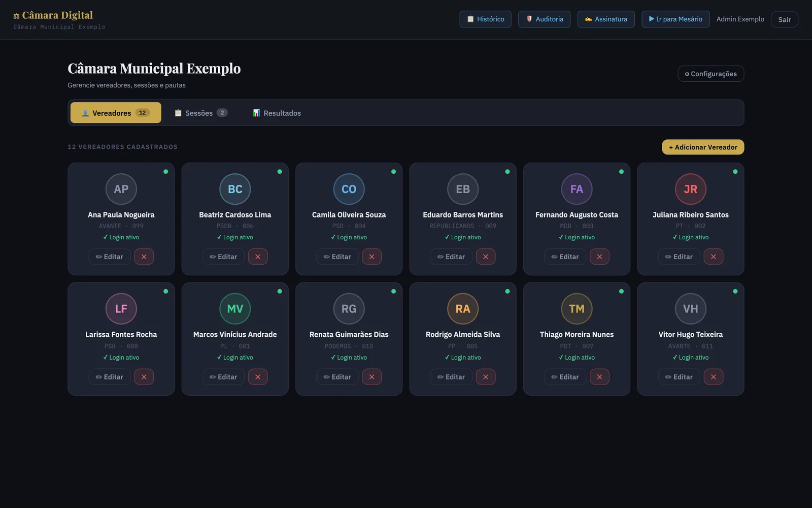Screen dimensions: 812x508
Task: Click the AP avatar of Ana Paula Nogueira
Action: [121, 189]
